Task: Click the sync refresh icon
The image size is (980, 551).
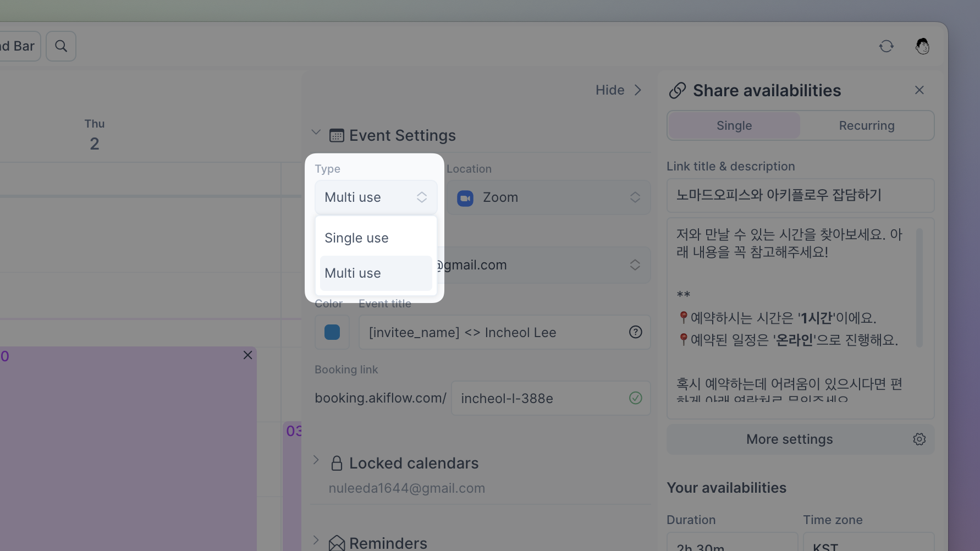Action: pos(886,46)
